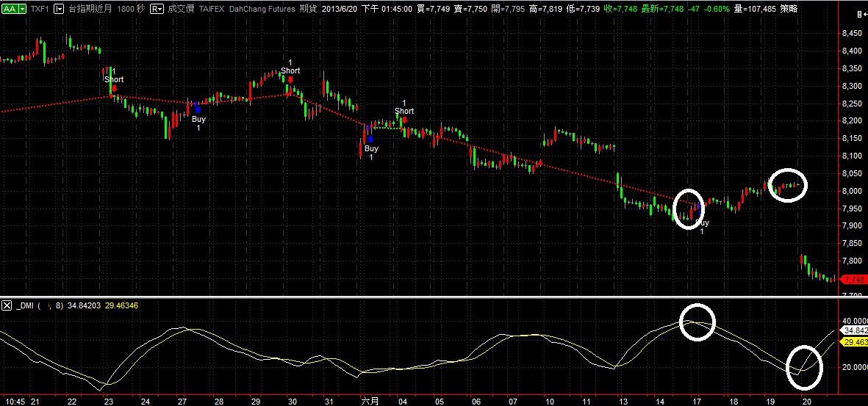
Task: Open the R dropdown before 成交價
Action: (x=157, y=9)
